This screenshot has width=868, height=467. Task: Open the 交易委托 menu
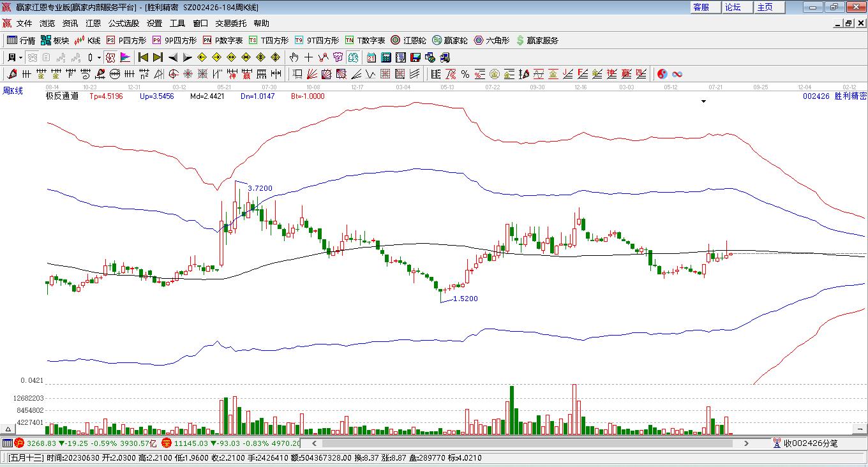click(231, 24)
